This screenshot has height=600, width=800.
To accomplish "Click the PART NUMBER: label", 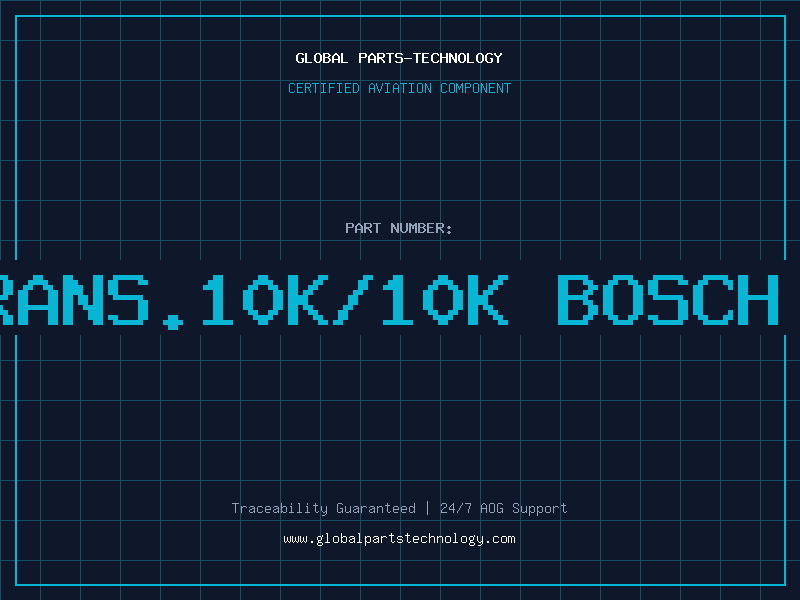I will (x=399, y=228).
